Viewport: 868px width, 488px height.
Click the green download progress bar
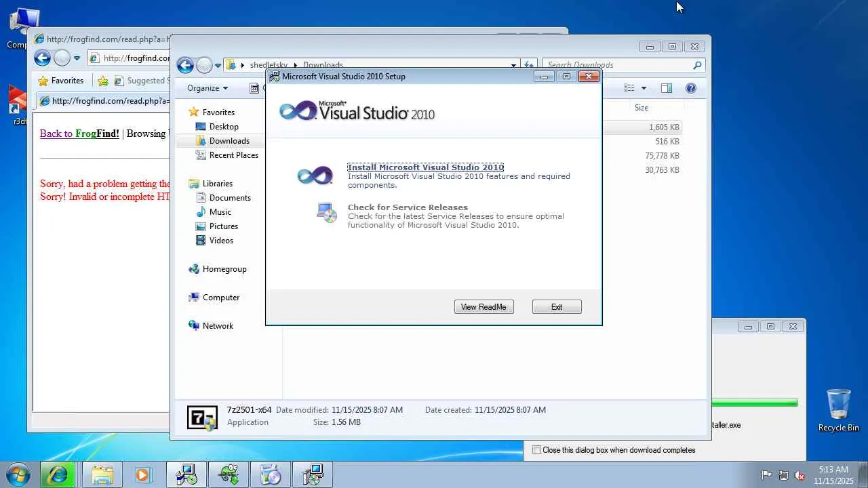[755, 403]
